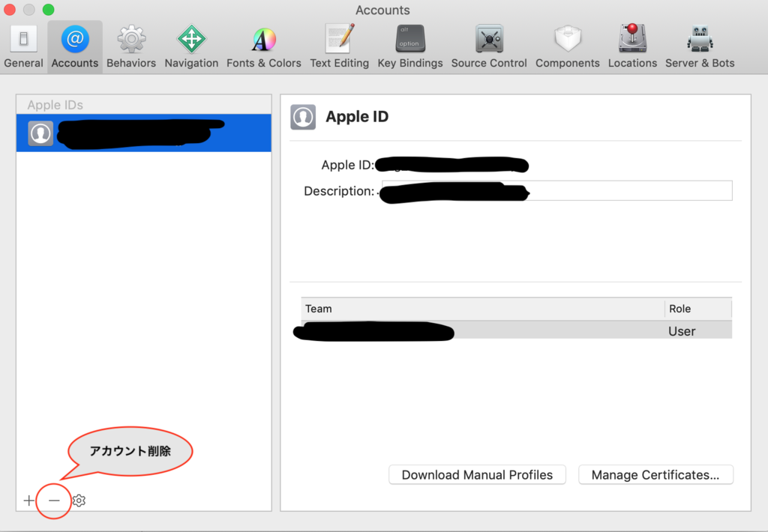The width and height of the screenshot is (768, 532).
Task: Open the Components pane
Action: pyautogui.click(x=567, y=47)
